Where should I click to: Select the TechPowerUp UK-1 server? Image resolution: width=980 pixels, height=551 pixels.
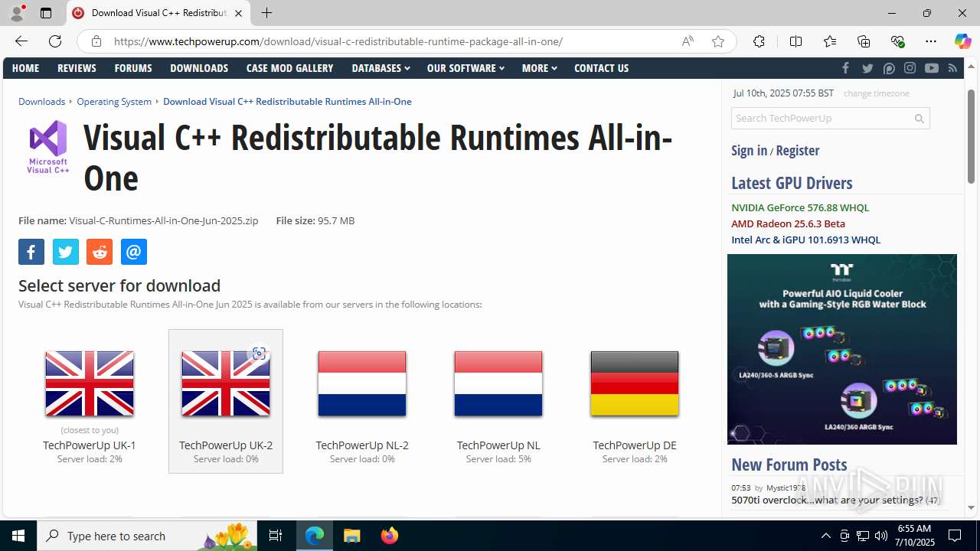(x=90, y=402)
